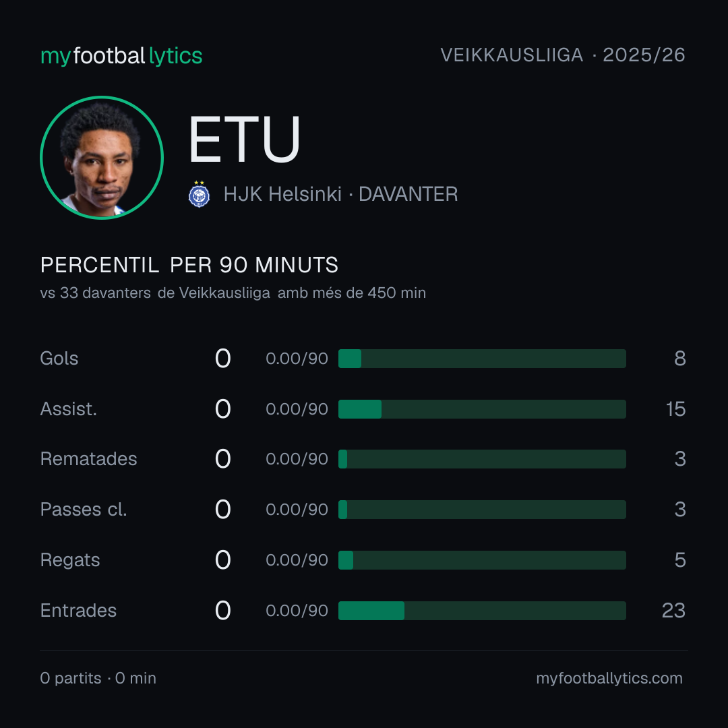This screenshot has width=728, height=728.
Task: Click the Assist. percentile value 15
Action: point(675,409)
